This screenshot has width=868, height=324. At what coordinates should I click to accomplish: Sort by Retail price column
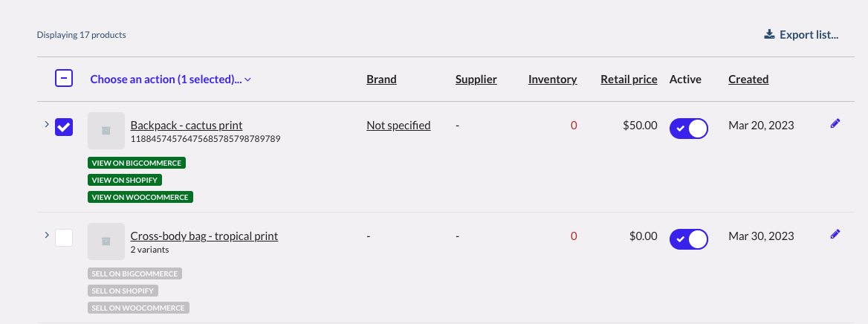(629, 80)
